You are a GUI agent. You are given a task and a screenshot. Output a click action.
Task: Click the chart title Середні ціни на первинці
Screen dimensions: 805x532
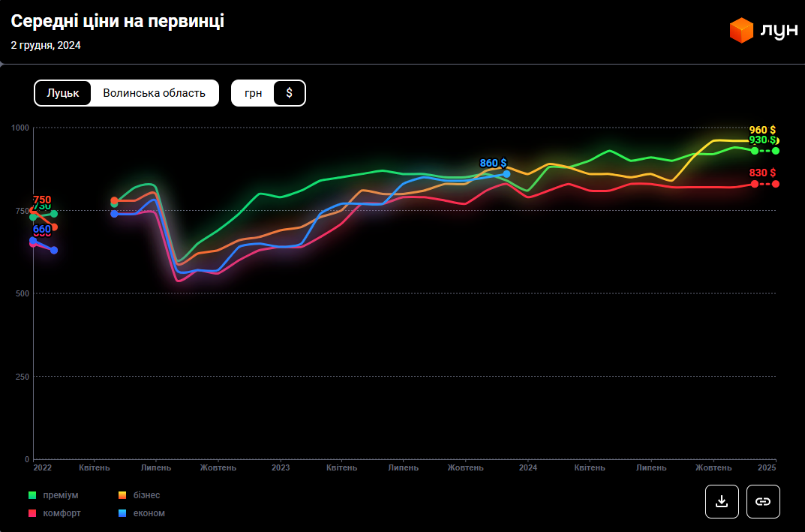coord(117,22)
